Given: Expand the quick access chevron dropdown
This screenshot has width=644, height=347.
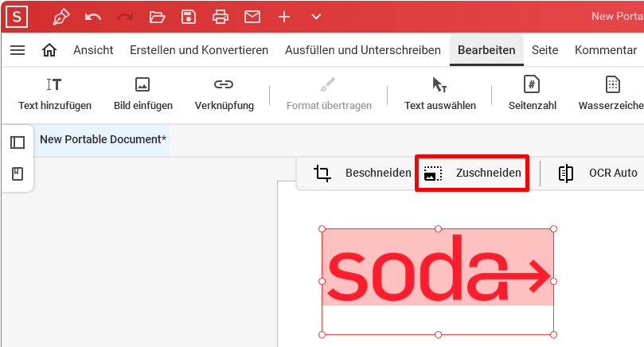Looking at the screenshot, I should coord(316,17).
